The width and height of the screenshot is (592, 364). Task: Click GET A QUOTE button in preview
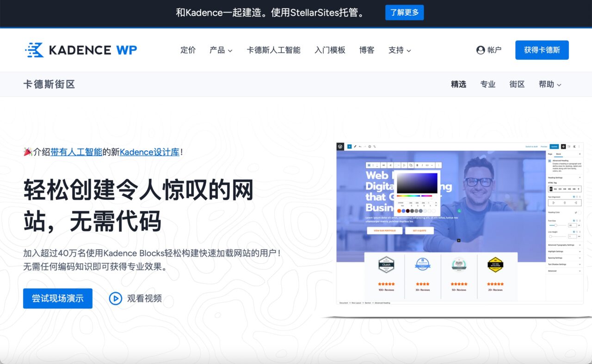419,230
